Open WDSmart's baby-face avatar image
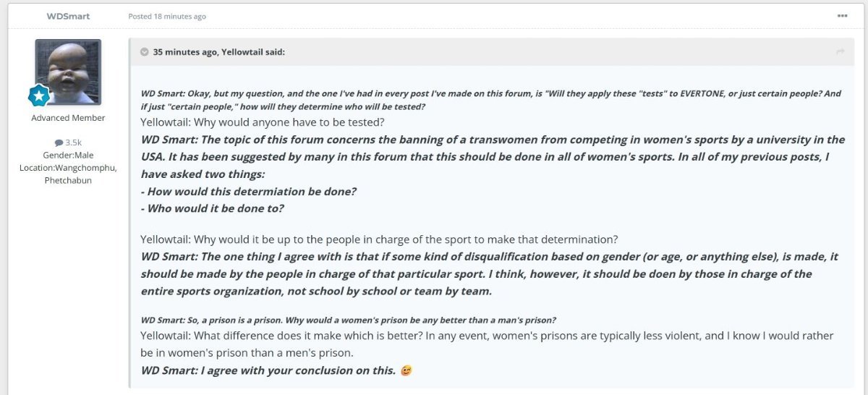 (68, 71)
